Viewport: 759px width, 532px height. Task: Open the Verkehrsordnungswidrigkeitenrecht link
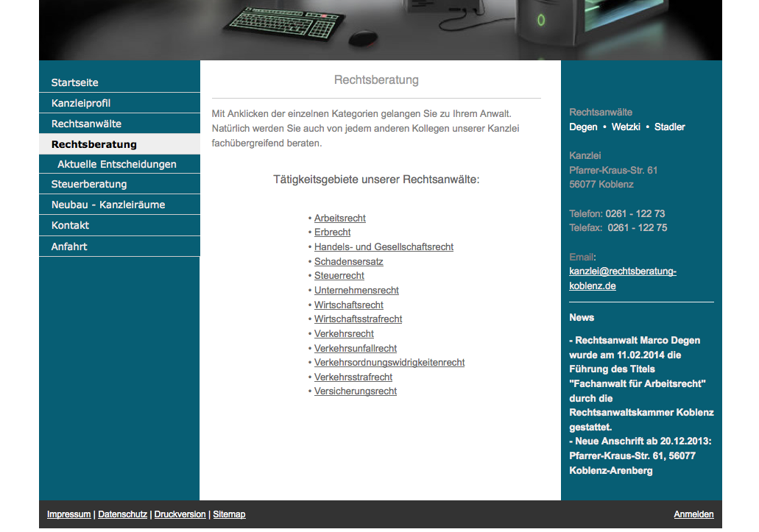click(389, 362)
